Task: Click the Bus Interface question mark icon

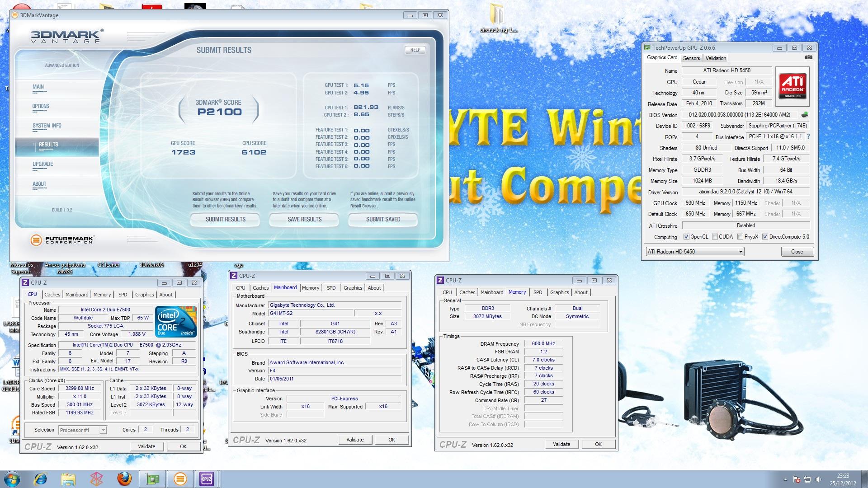Action: [x=808, y=136]
